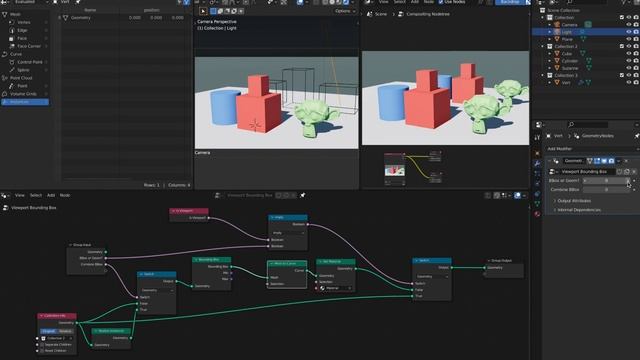Uncheck exclude checkbox for Collection 2
640x360 pixels.
click(x=622, y=47)
